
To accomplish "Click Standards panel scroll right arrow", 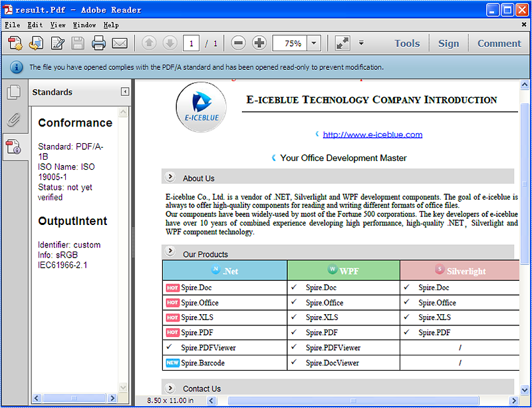I will tap(112, 398).
